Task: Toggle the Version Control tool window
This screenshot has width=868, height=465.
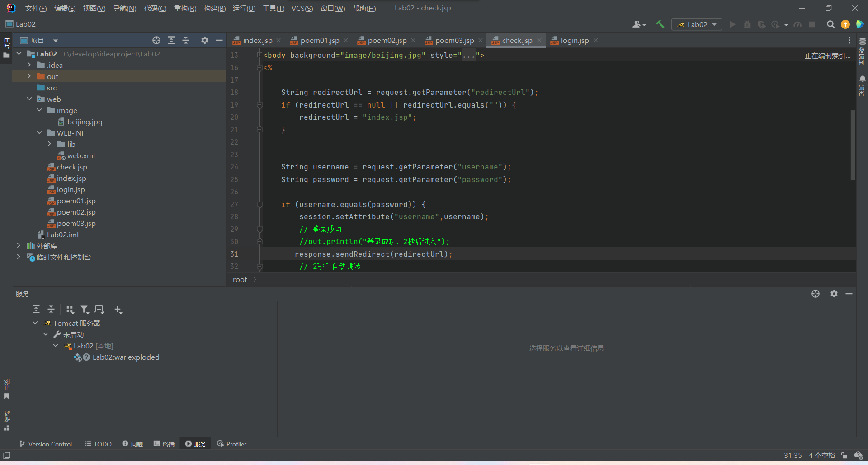Action: point(46,444)
